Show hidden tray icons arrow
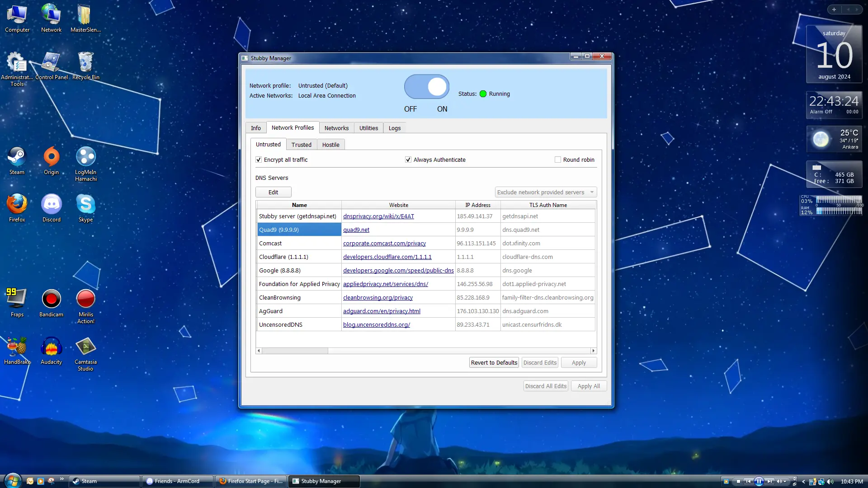Viewport: 868px width, 488px height. point(803,482)
